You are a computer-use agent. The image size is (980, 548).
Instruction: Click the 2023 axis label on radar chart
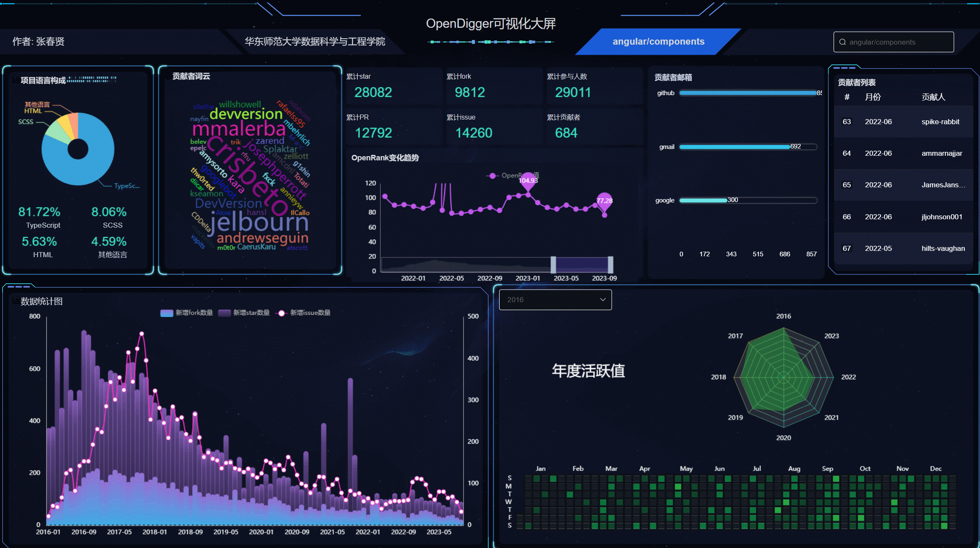pos(831,336)
